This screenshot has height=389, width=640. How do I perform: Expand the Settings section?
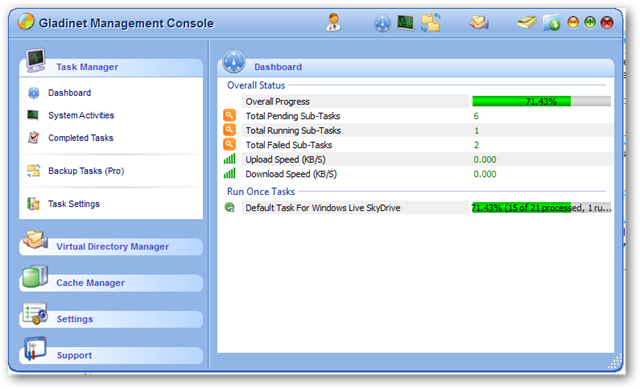coord(111,319)
